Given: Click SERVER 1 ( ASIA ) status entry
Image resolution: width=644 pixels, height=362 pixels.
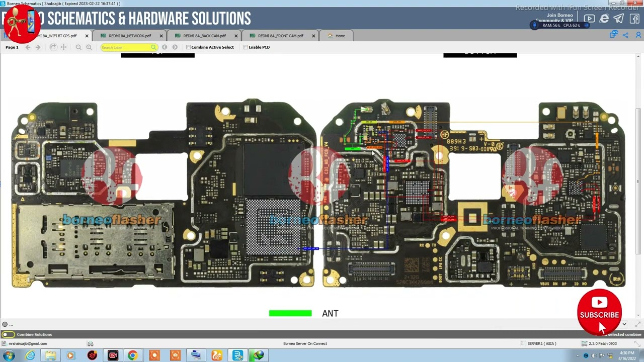Looking at the screenshot, I should [x=542, y=343].
